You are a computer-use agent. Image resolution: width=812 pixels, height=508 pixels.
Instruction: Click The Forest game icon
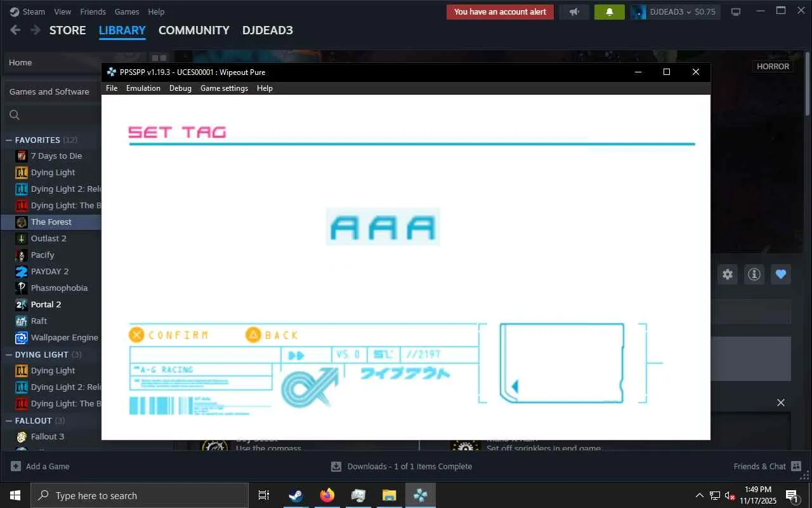(22, 222)
